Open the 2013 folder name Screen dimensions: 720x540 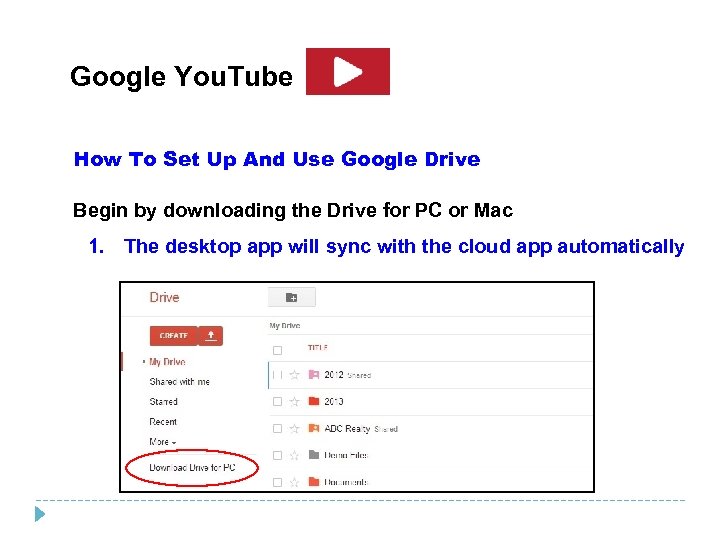click(x=334, y=401)
